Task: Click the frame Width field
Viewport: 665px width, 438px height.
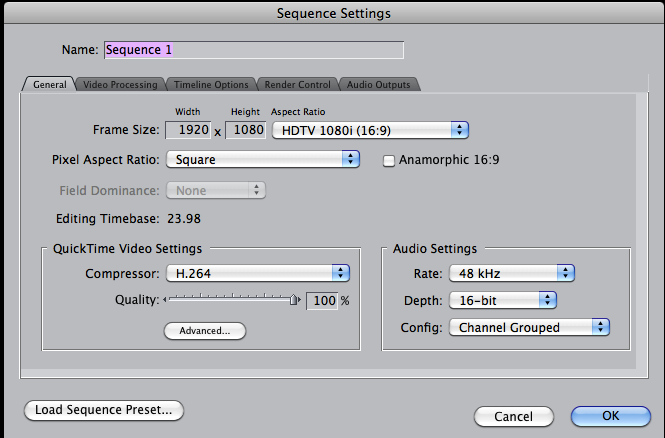Action: [x=193, y=129]
